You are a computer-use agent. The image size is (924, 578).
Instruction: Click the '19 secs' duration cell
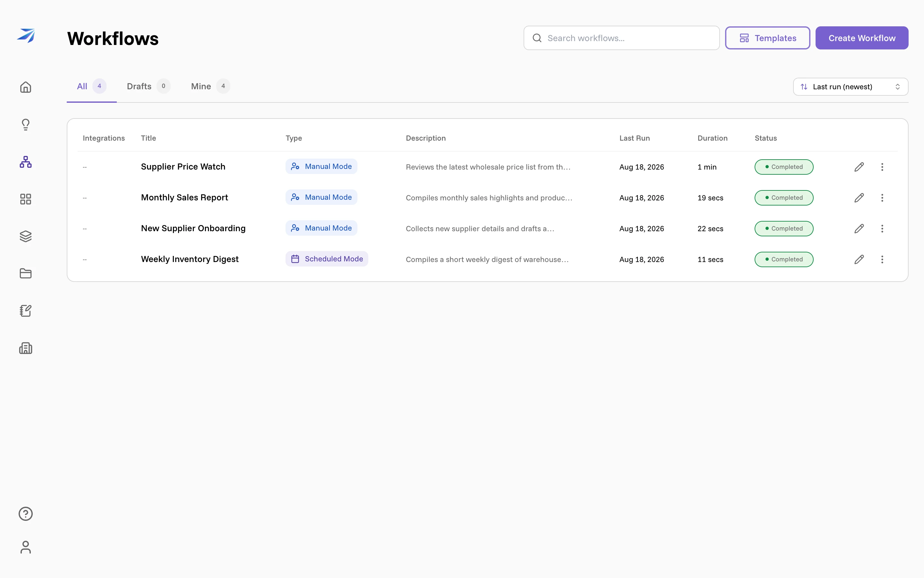pyautogui.click(x=710, y=197)
